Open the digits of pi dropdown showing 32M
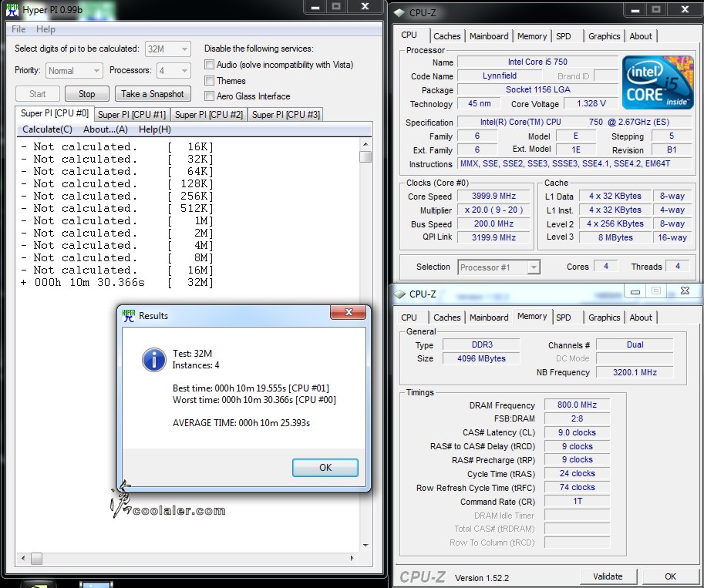Viewport: 704px width, 588px height. click(x=168, y=49)
